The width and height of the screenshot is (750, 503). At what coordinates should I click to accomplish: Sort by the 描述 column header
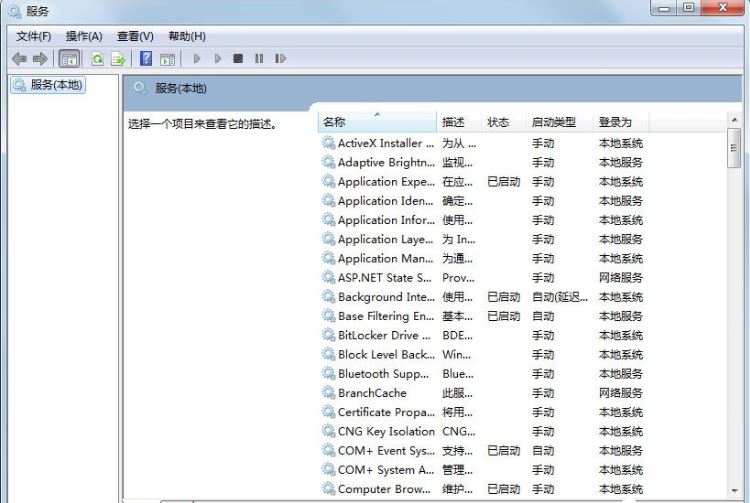459,122
